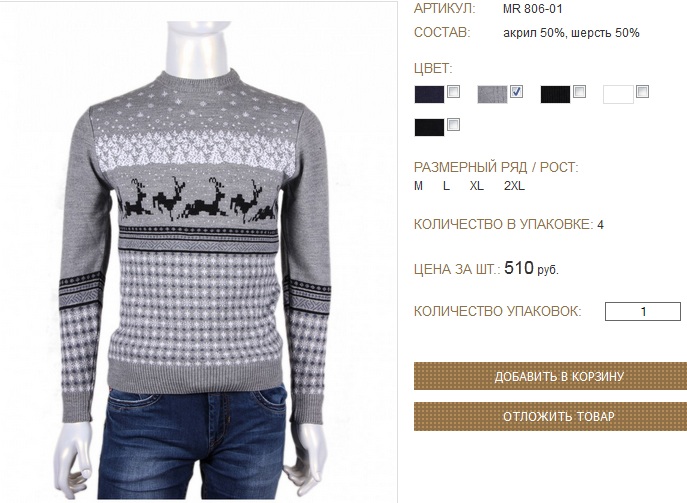This screenshot has height=503, width=687.
Task: Select the navy blue color swatch
Action: [x=429, y=94]
